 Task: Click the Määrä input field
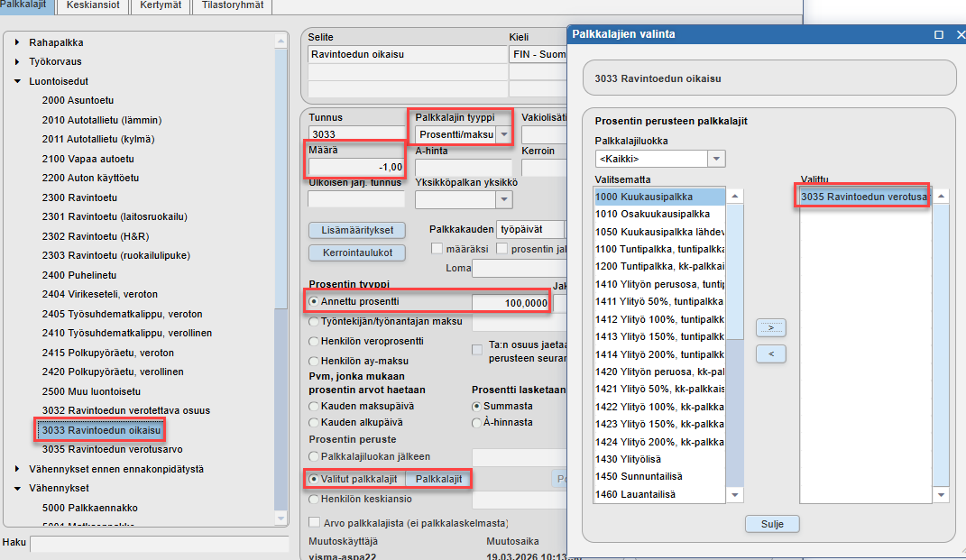[x=356, y=167]
